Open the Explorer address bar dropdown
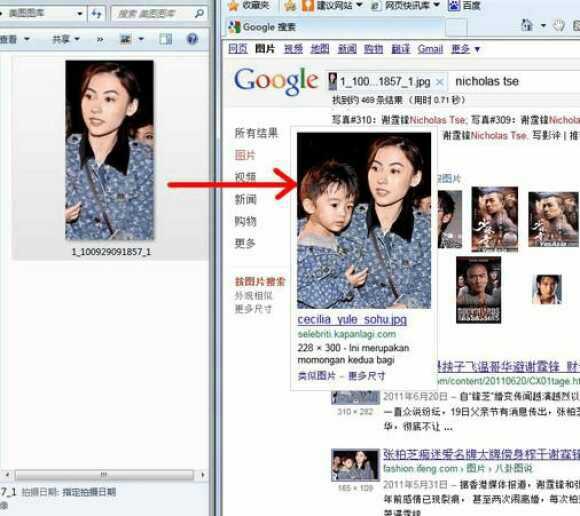Viewport: 580px width, 516px height. click(80, 14)
